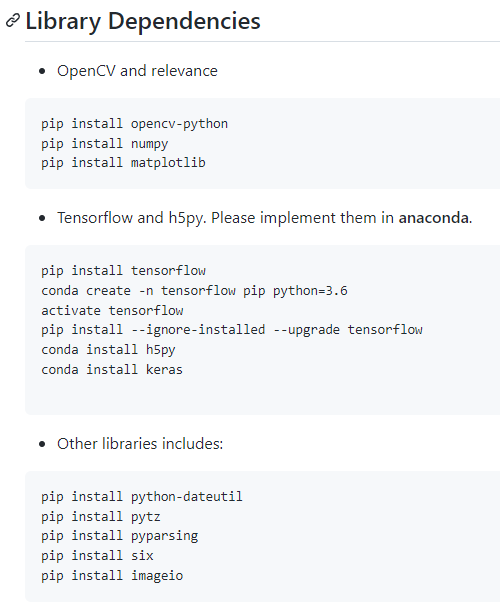Click the bold word 'anaconda'
Screen dimensions: 500x605
point(434,218)
